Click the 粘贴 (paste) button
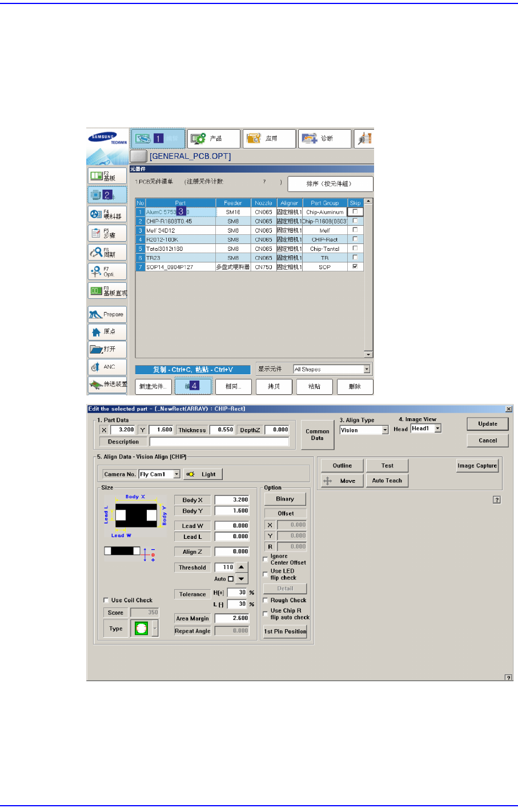Image resolution: width=518 pixels, height=812 pixels. [314, 387]
